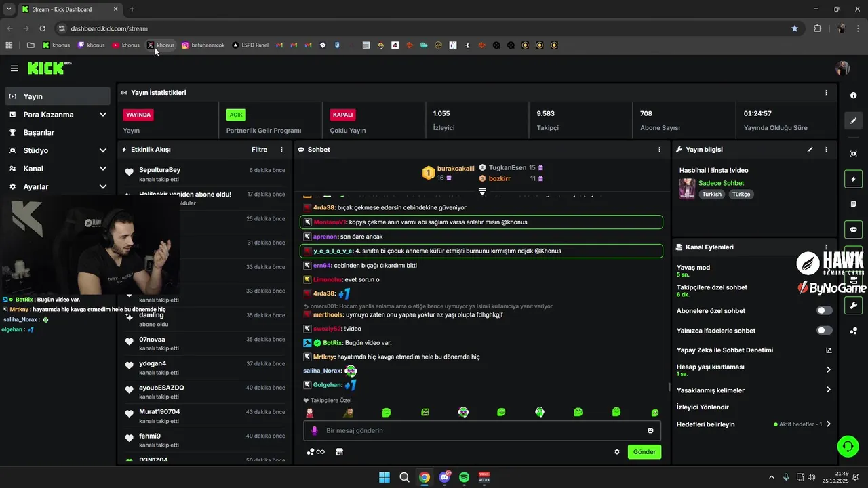
Task: Select Başarılar in the left sidebar
Action: (x=58, y=132)
